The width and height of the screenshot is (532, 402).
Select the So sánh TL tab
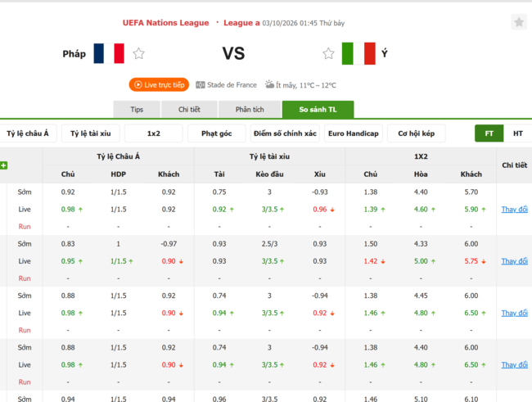(x=318, y=110)
